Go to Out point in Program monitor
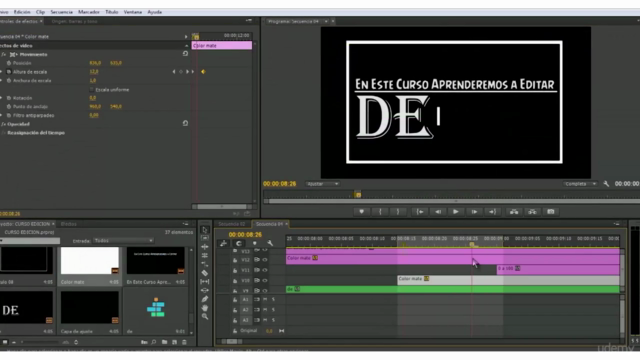640x360 pixels. click(493, 211)
